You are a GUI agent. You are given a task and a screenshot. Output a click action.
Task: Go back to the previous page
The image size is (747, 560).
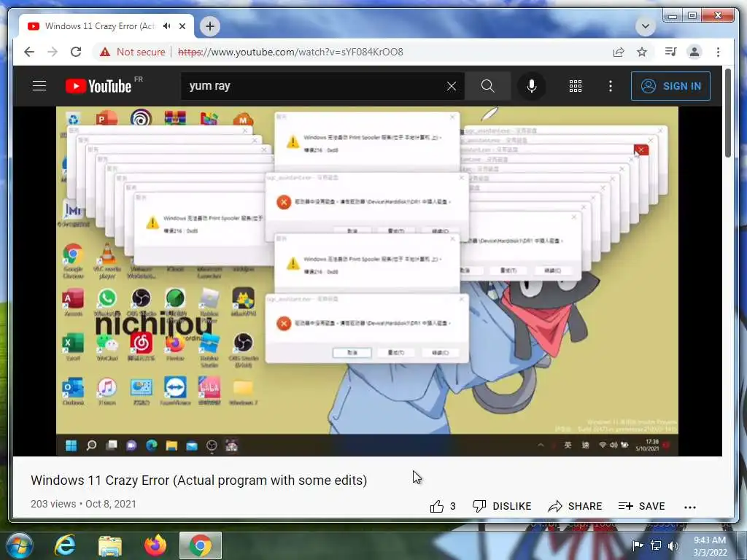[29, 52]
